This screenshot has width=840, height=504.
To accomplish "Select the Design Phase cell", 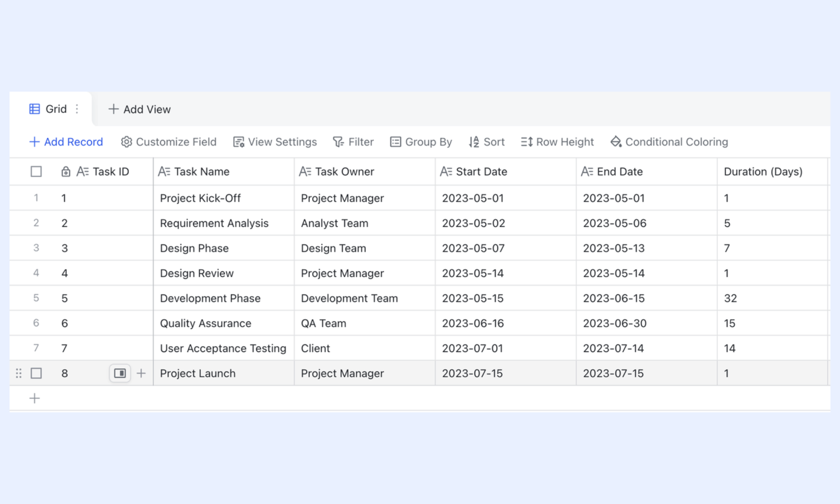I will click(224, 248).
